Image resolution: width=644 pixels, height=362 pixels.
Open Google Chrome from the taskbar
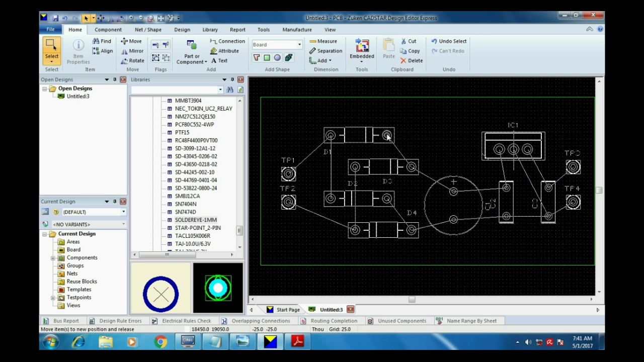(160, 342)
